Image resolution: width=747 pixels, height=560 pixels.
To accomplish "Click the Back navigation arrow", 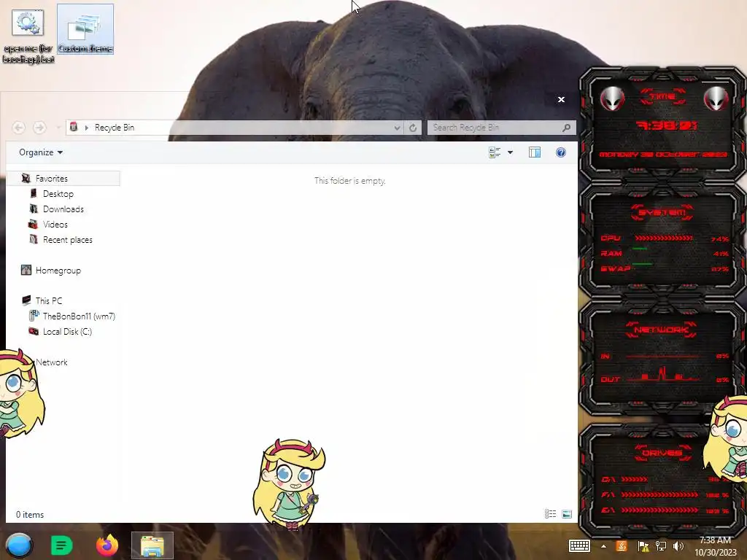I will pos(18,128).
